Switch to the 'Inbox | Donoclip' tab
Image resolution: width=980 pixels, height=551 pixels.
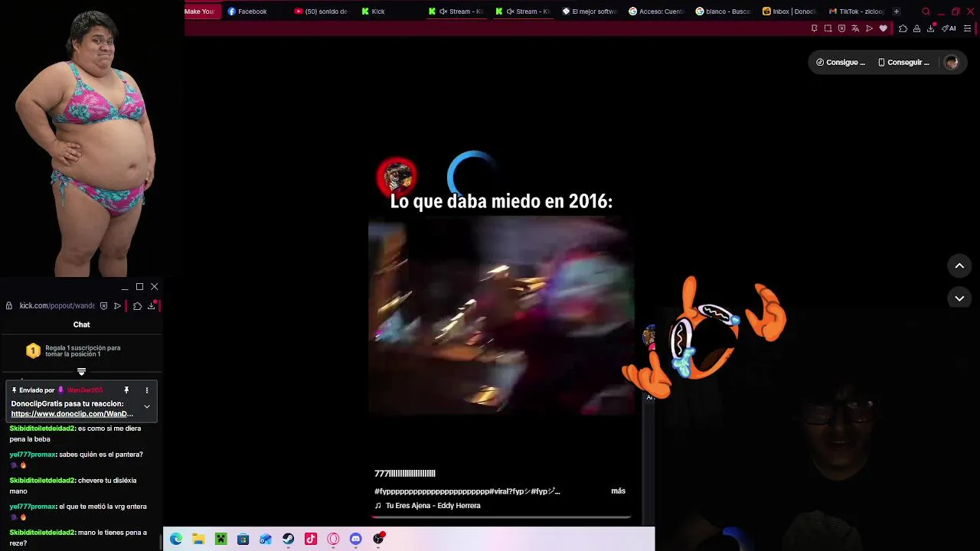coord(789,11)
